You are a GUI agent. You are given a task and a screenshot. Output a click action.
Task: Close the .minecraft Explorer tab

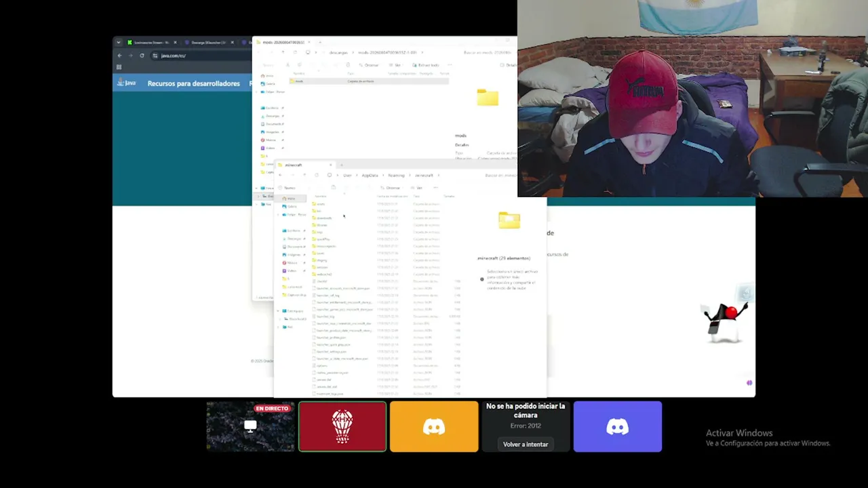[x=331, y=165]
